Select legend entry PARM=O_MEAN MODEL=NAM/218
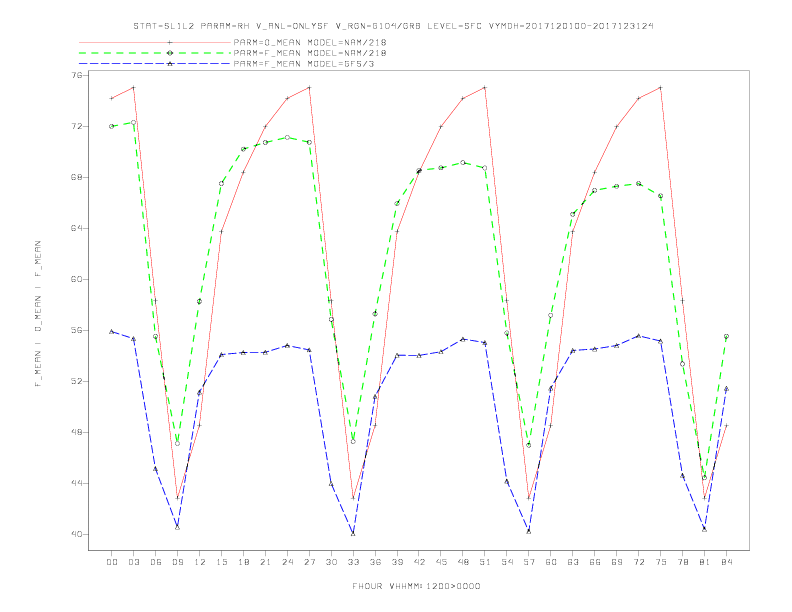The image size is (792, 612). pyautogui.click(x=310, y=42)
